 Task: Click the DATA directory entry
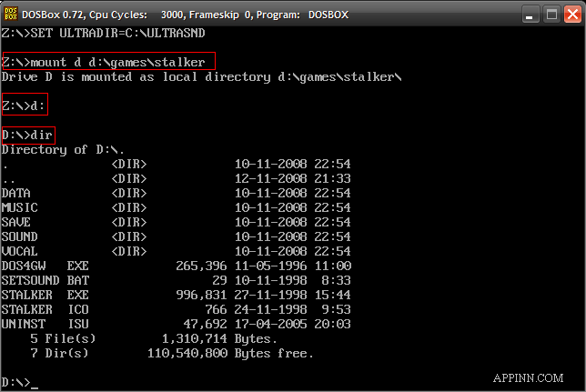[x=16, y=193]
